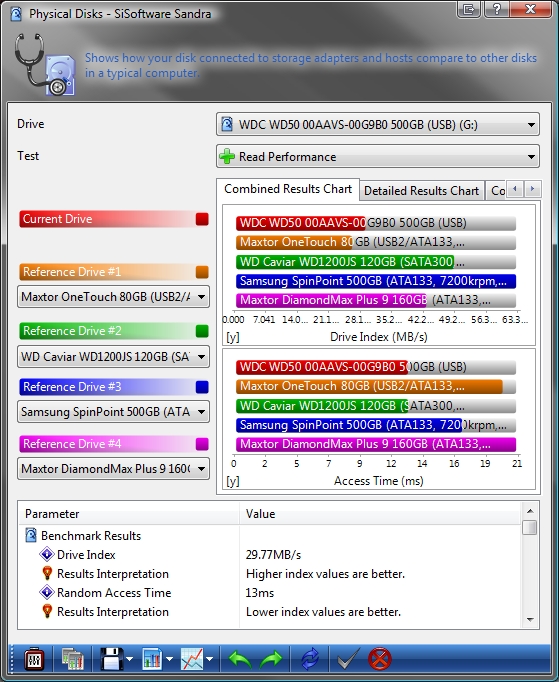Click the red Current Drive color swatch
Viewport: 559px width, 682px height.
click(202, 219)
